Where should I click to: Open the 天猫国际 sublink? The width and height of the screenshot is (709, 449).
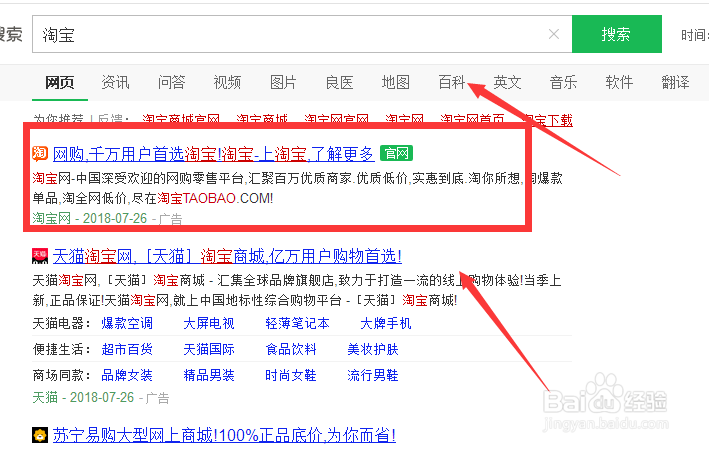coord(209,349)
